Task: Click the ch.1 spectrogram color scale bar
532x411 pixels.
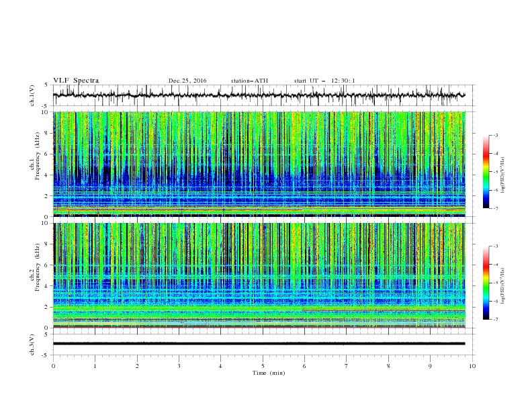Action: point(486,171)
